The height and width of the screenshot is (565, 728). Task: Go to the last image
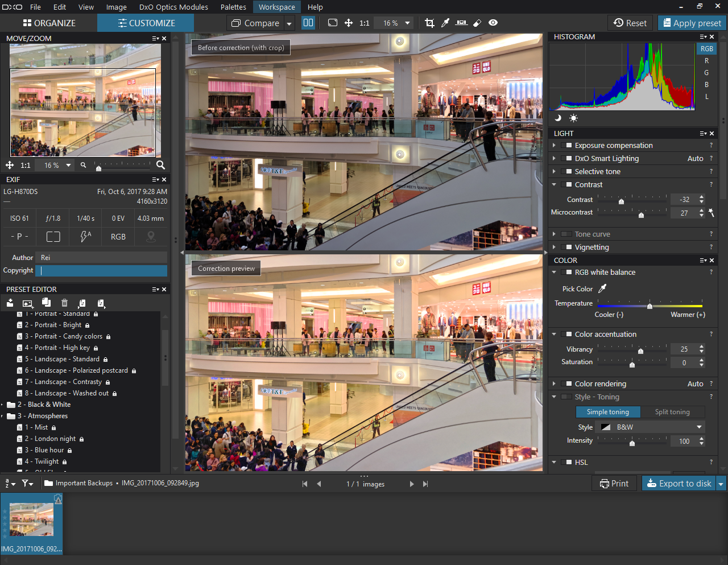click(x=425, y=484)
